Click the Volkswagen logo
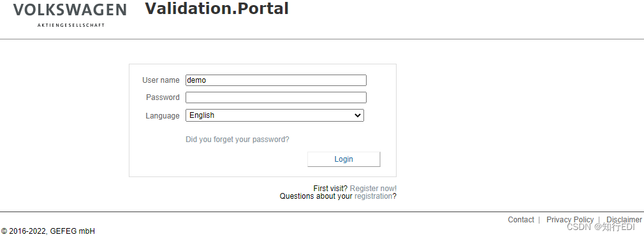 70,10
